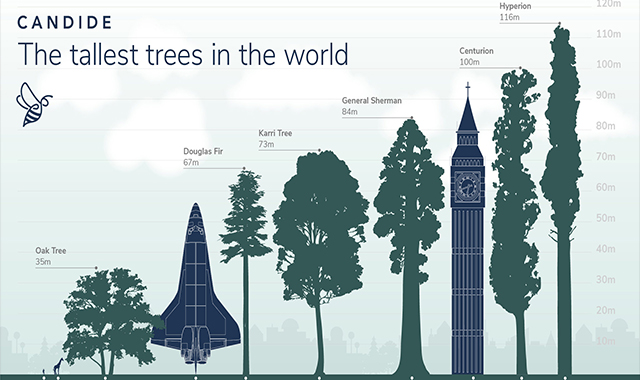The width and height of the screenshot is (640, 380).
Task: Click the Karri Tree silhouette
Action: coord(320,262)
